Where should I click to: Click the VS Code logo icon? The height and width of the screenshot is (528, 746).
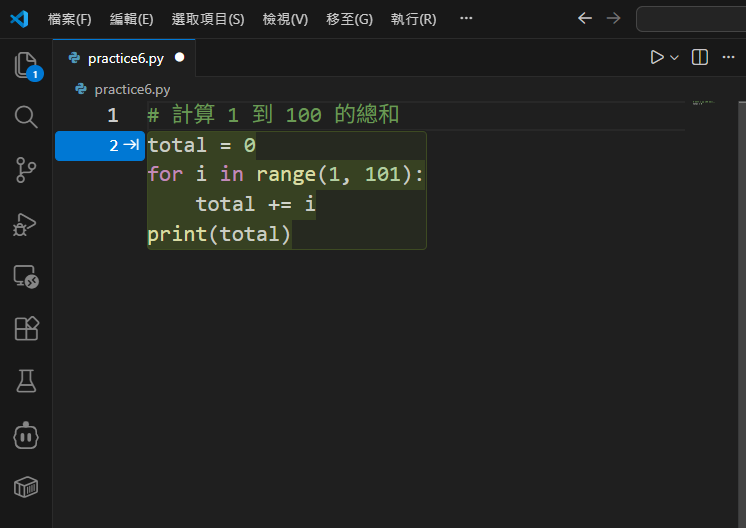coord(20,19)
